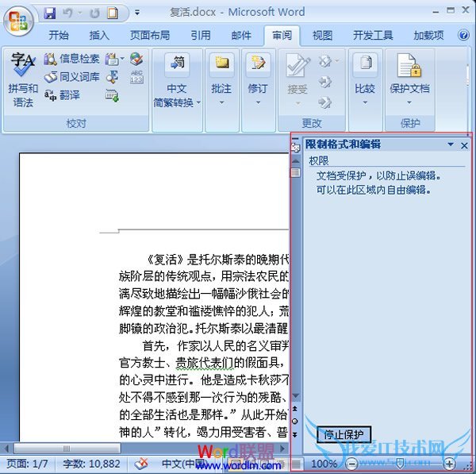Create a new blank document from the quick toolbar

tap(113, 13)
